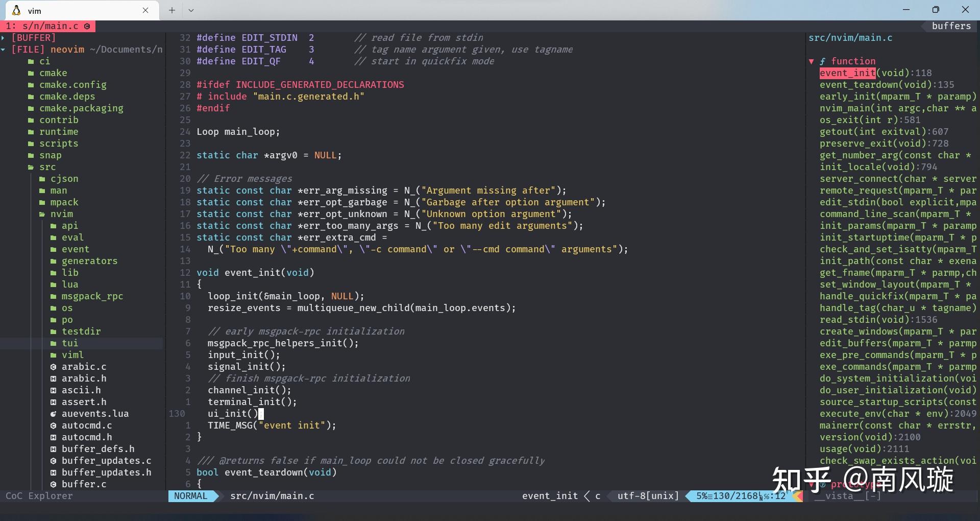Screen dimensions: 980x521
Task: Click the header icon next to buffer_updates.h
Action: coord(53,472)
